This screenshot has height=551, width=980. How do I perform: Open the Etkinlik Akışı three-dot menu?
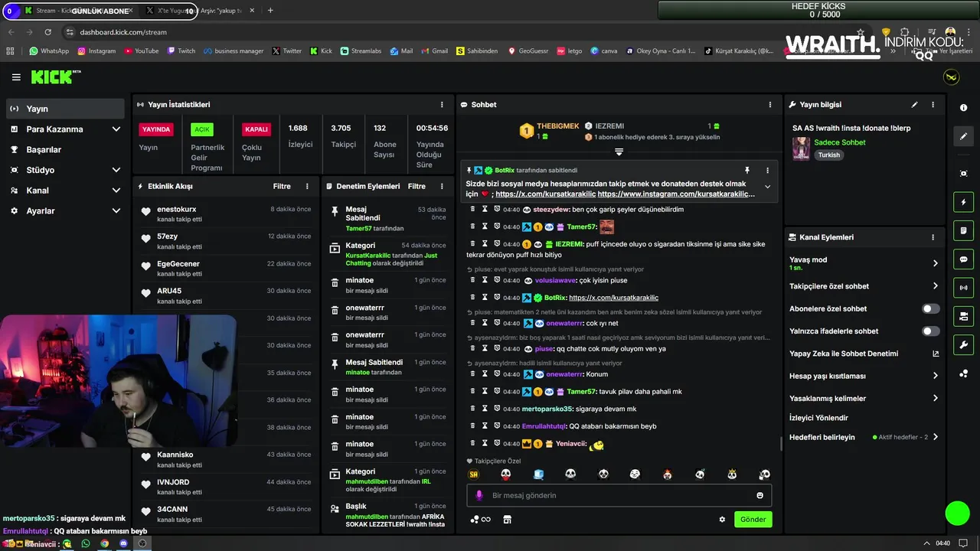tap(307, 186)
